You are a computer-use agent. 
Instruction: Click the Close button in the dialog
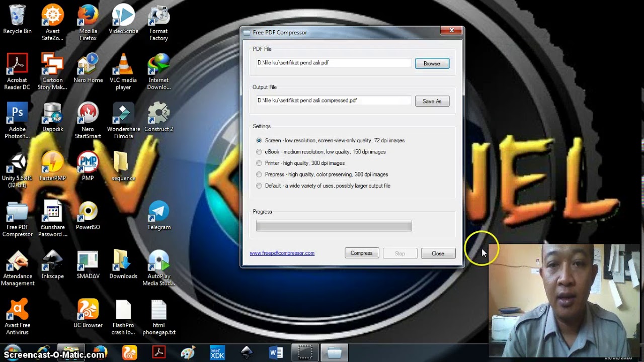coord(438,253)
